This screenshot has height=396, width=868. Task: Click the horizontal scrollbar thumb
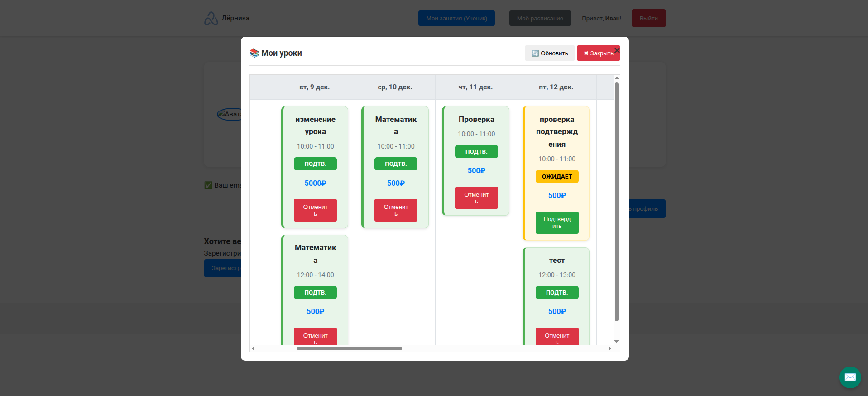(349, 348)
